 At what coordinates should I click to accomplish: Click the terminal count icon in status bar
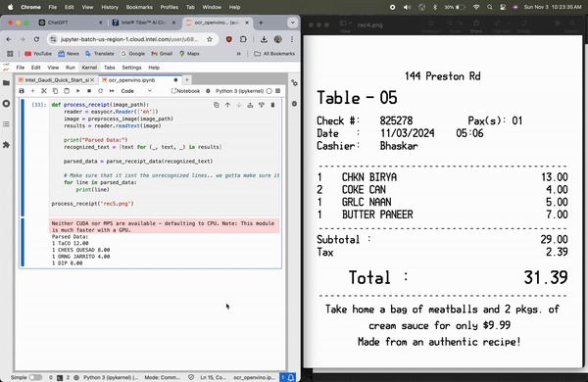60,377
